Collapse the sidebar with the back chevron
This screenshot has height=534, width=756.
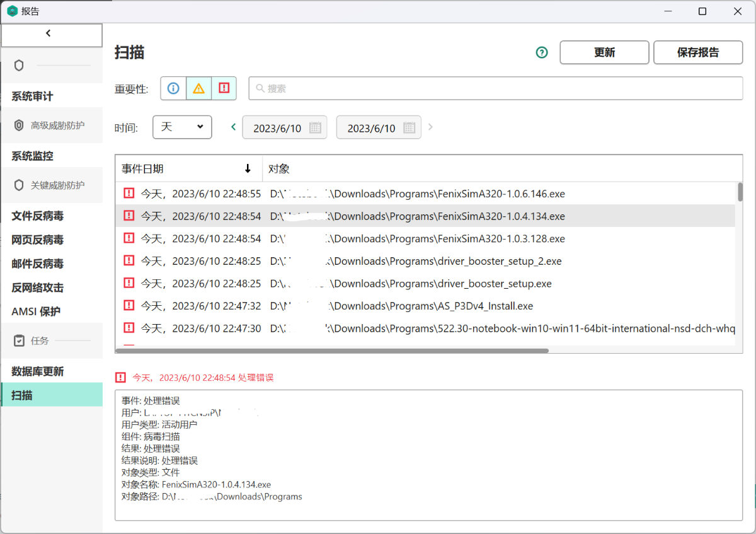pos(49,33)
